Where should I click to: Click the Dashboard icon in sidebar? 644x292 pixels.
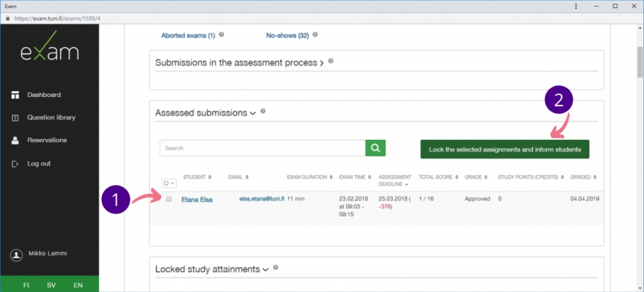[x=15, y=95]
